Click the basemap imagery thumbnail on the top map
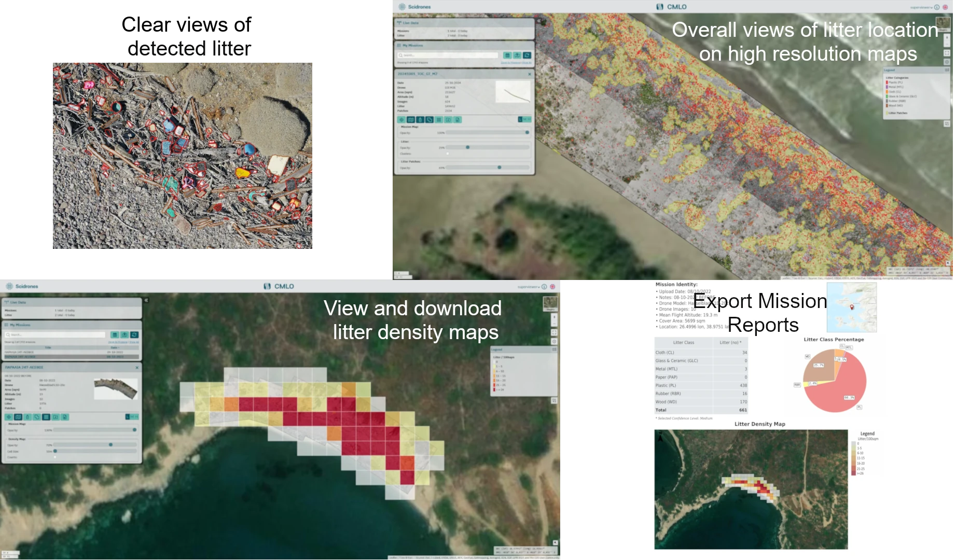This screenshot has height=560, width=956. pyautogui.click(x=943, y=24)
